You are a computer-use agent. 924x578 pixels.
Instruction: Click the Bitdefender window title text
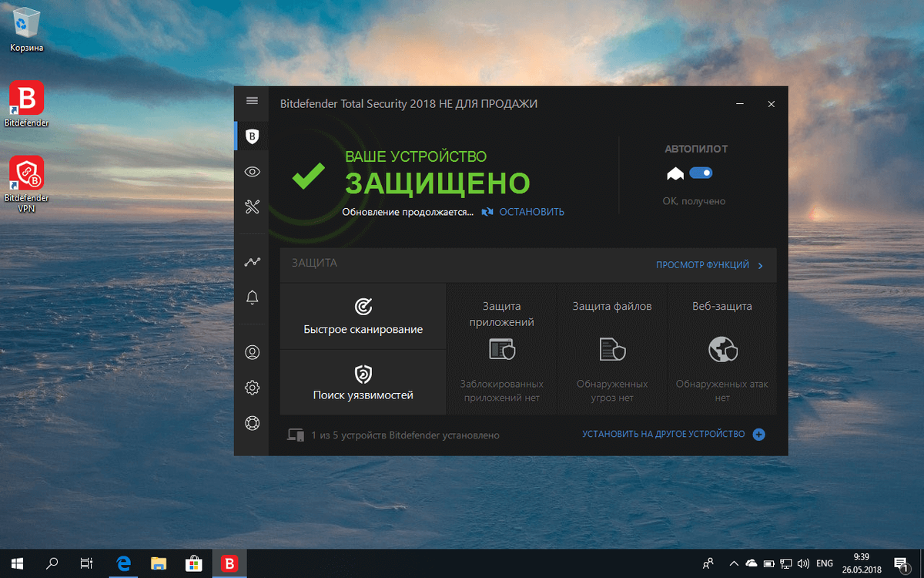408,104
